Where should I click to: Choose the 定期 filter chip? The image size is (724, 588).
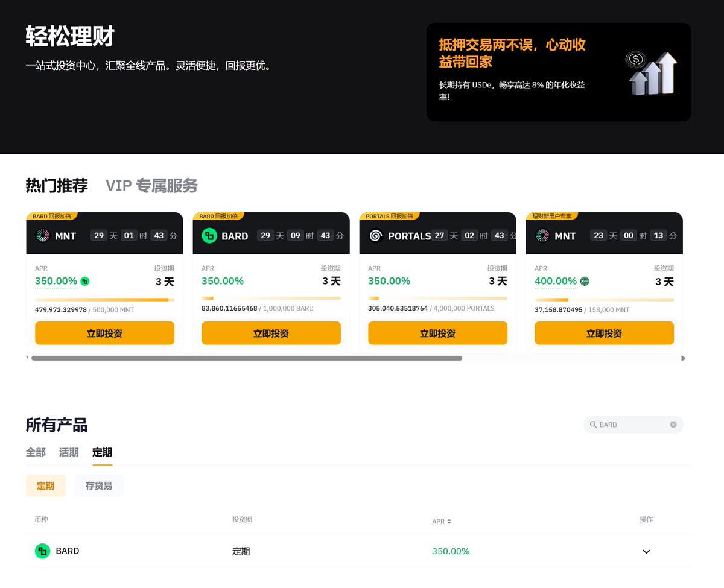click(45, 485)
